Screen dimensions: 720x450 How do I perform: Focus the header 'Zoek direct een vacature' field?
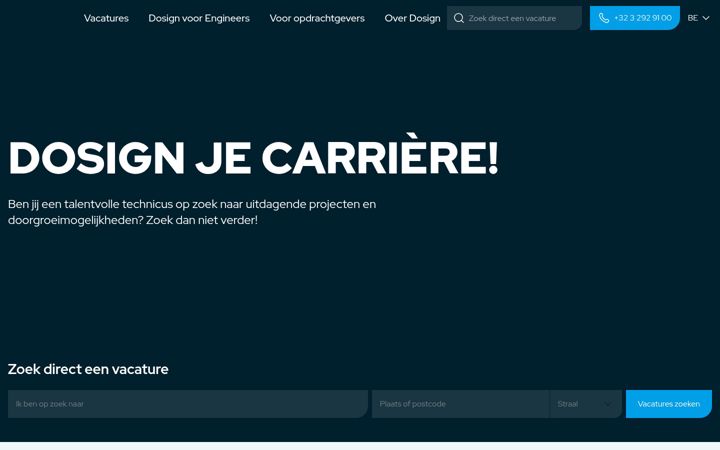click(514, 18)
